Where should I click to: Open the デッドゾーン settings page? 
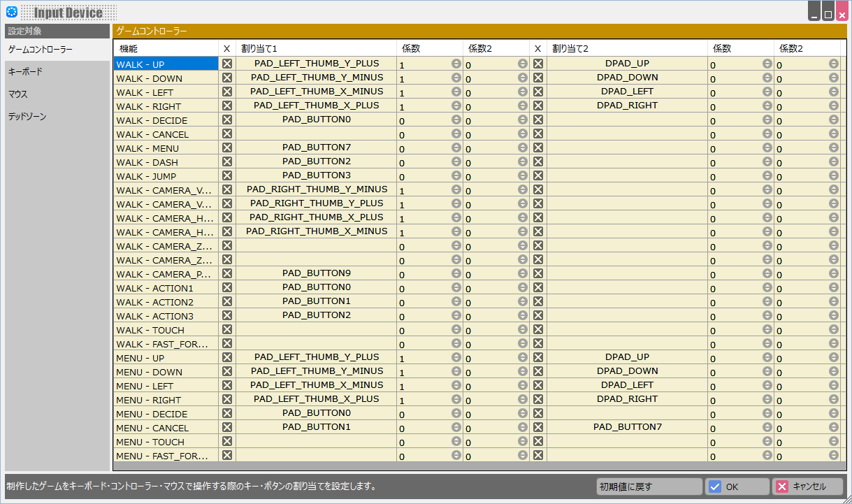pyautogui.click(x=27, y=117)
